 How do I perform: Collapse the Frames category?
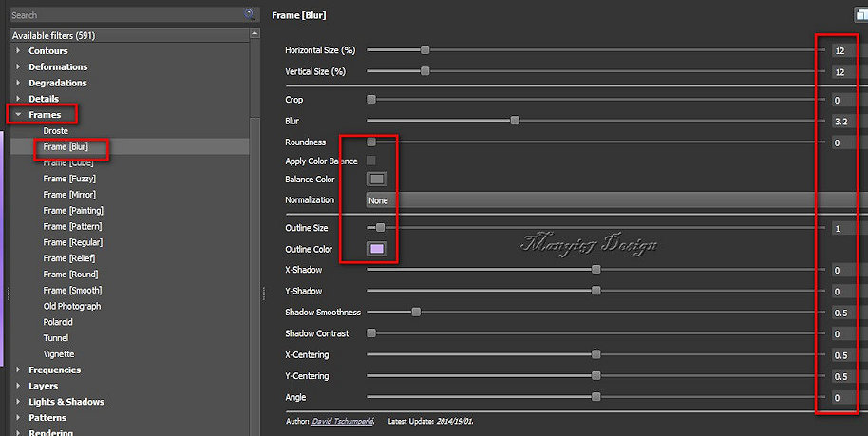pyautogui.click(x=18, y=115)
